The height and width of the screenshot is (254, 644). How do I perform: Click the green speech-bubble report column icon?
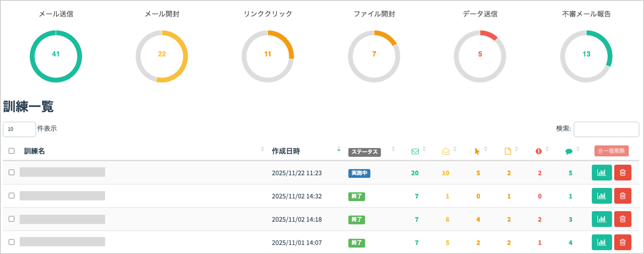pos(569,151)
